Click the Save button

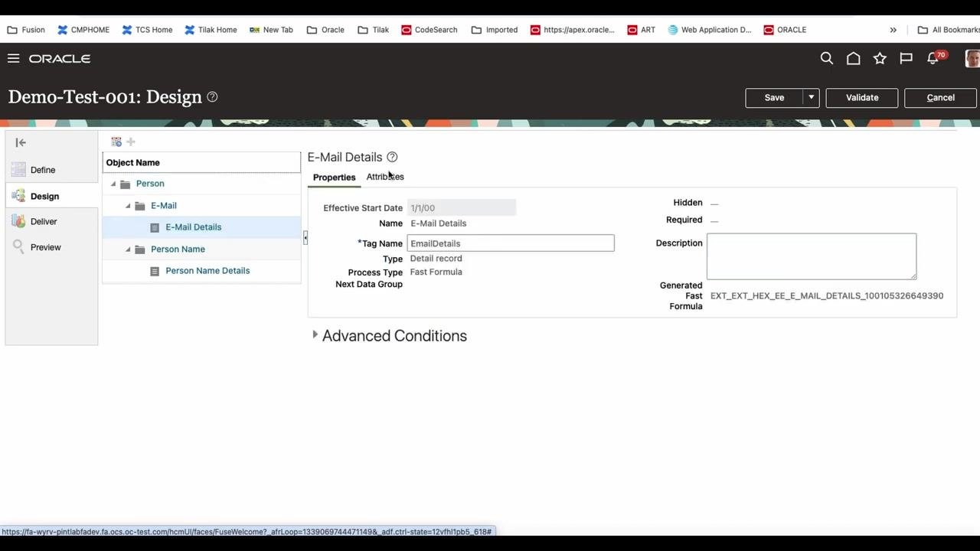click(x=774, y=97)
